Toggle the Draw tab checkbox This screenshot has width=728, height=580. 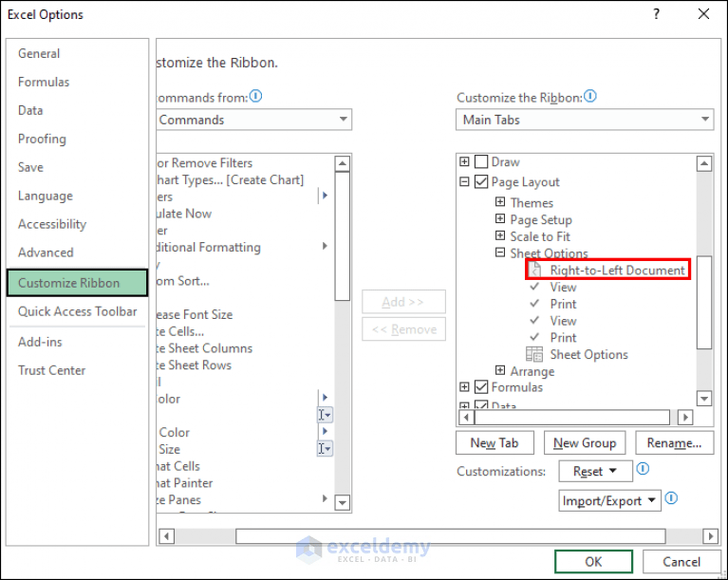(481, 162)
